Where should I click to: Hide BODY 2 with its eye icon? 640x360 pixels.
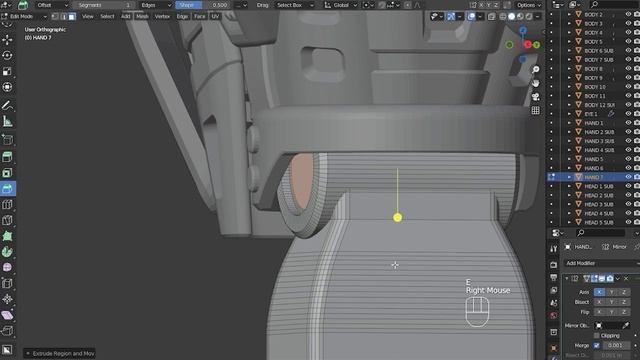point(628,14)
